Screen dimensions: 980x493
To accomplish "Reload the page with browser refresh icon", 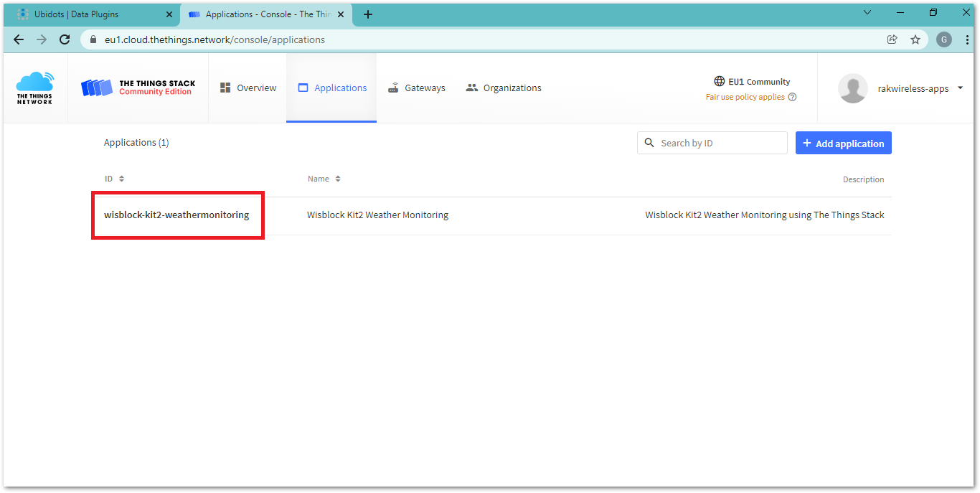I will (65, 39).
